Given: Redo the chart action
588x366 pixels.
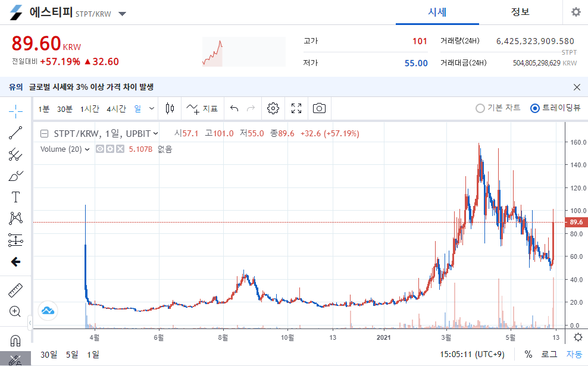Looking at the screenshot, I should (251, 109).
